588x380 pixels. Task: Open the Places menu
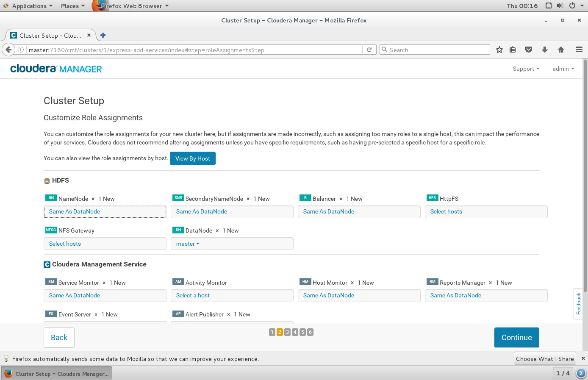pos(72,6)
